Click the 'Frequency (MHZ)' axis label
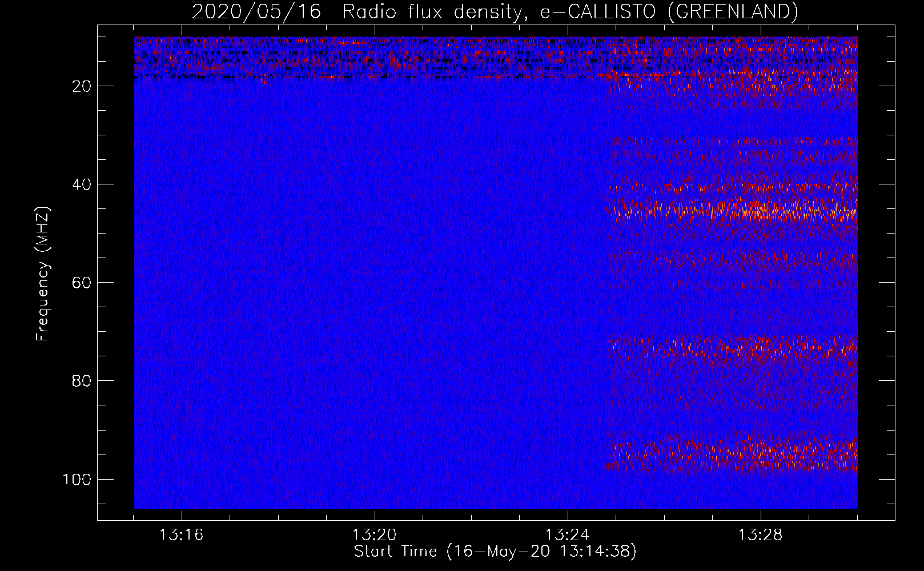 (x=43, y=274)
